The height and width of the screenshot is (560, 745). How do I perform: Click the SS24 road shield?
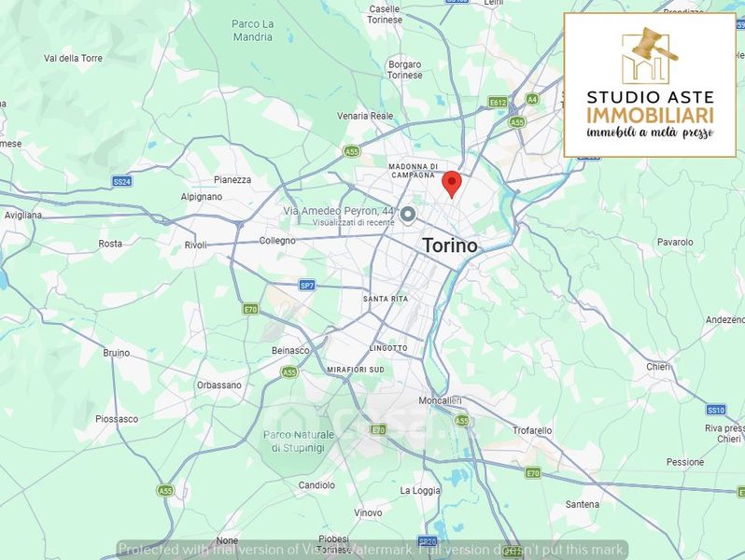pos(122,181)
